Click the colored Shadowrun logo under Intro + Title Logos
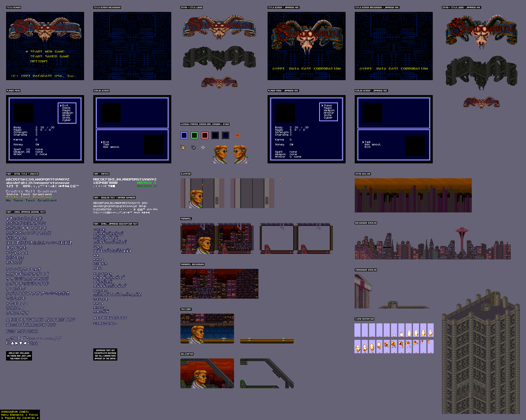This screenshot has height=420, width=526. (x=219, y=28)
